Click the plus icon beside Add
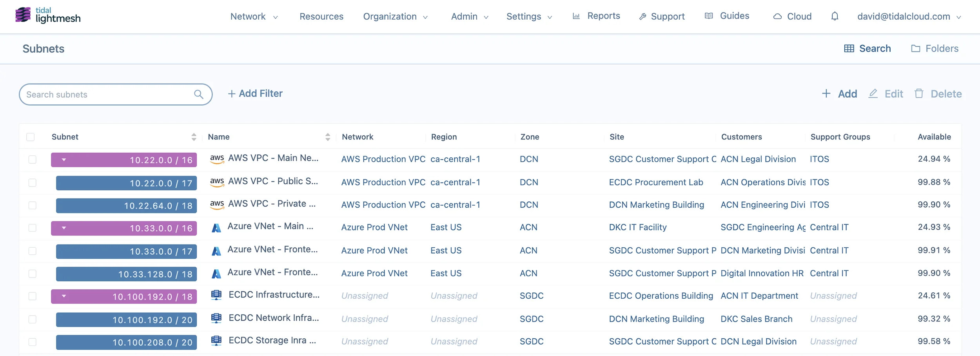The height and width of the screenshot is (356, 980). (826, 93)
